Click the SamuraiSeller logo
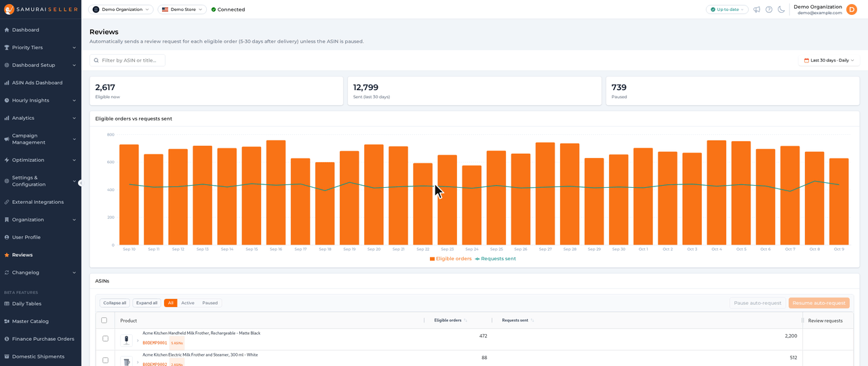 click(41, 9)
